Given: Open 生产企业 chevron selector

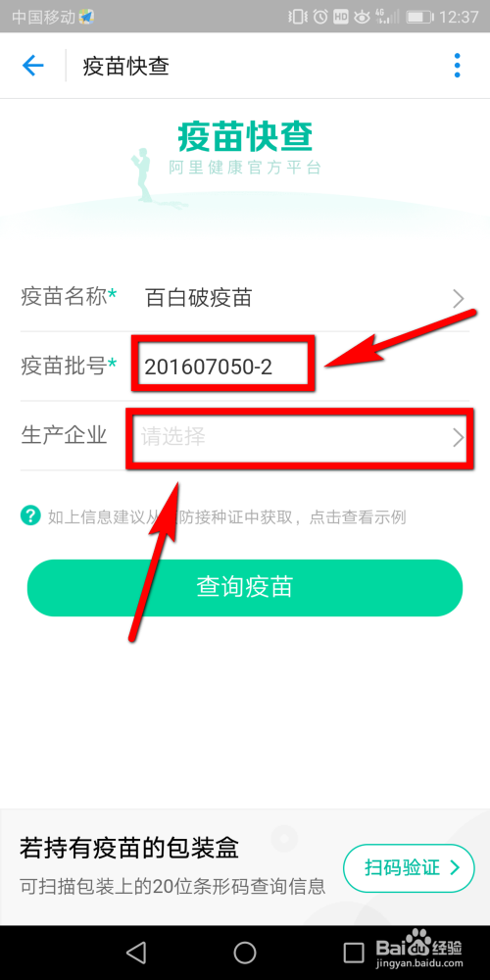Looking at the screenshot, I should coord(459,437).
